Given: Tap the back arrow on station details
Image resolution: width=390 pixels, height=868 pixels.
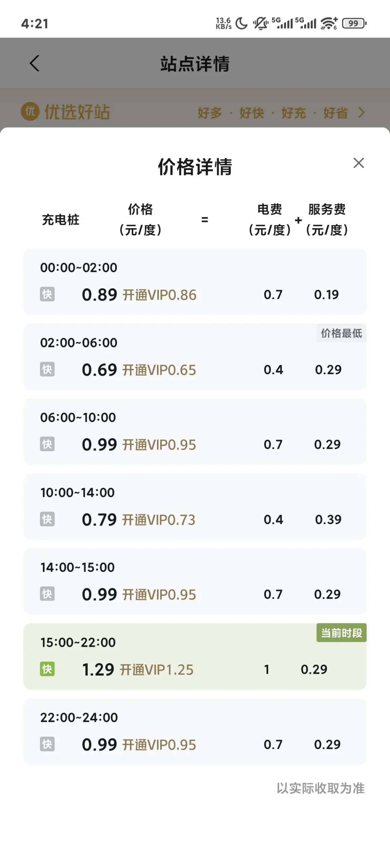Looking at the screenshot, I should coord(35,63).
